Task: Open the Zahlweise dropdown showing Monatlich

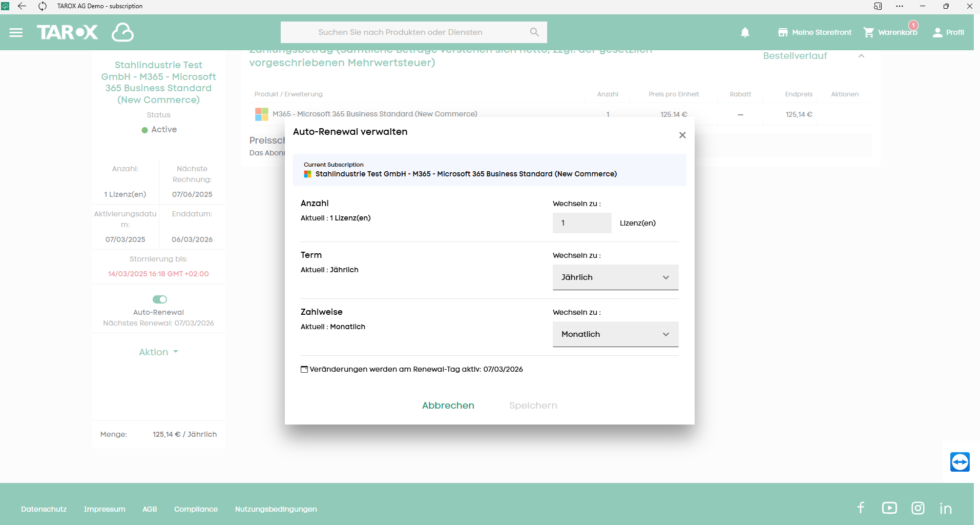Action: coord(615,334)
